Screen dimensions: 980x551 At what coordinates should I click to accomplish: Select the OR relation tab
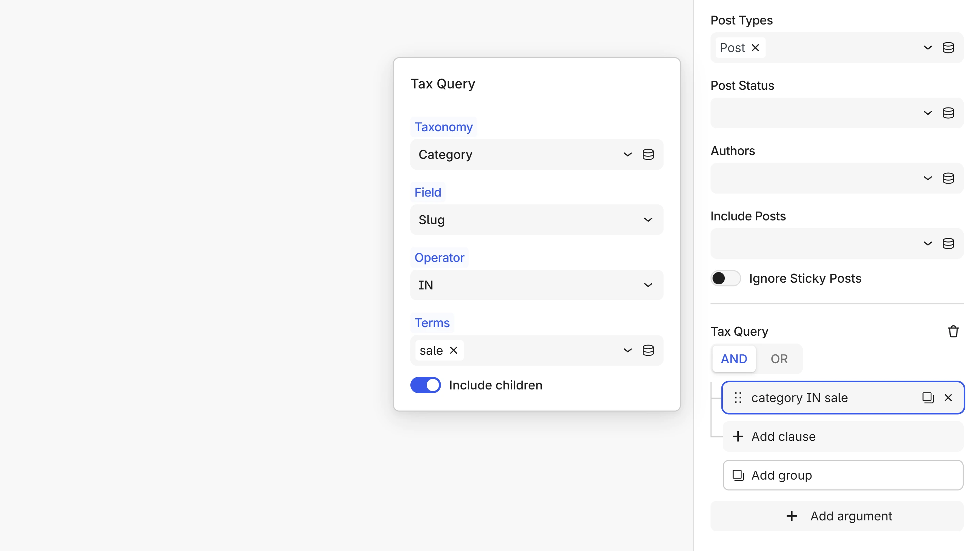click(779, 359)
